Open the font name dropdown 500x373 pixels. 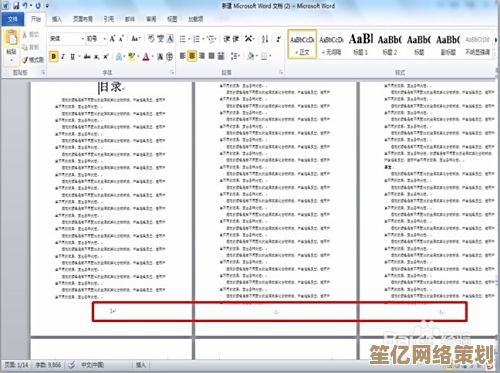(x=82, y=39)
